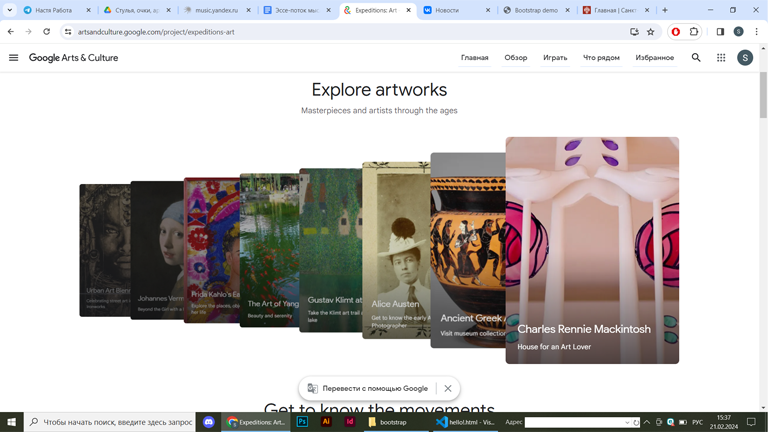Viewport: 768px width, 432px height.
Task: Switch the РУС input language indicator
Action: coord(698,422)
